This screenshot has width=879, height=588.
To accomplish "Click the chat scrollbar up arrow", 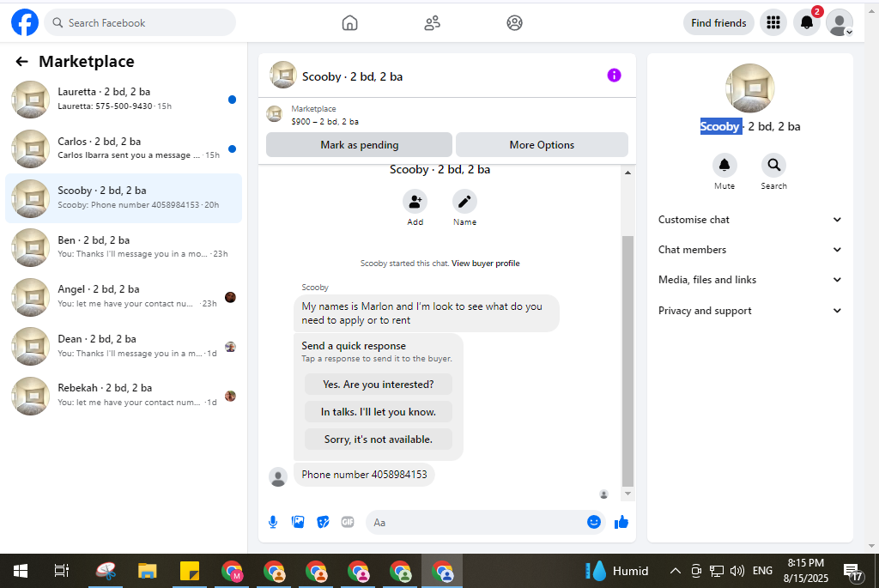I will [x=627, y=173].
